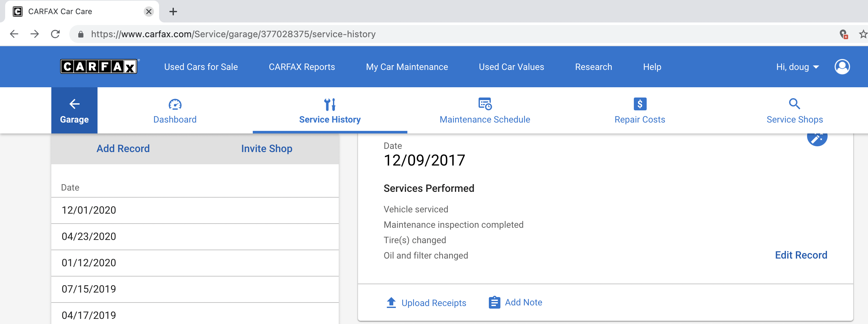
Task: Click Upload Receipts link text
Action: pos(433,303)
